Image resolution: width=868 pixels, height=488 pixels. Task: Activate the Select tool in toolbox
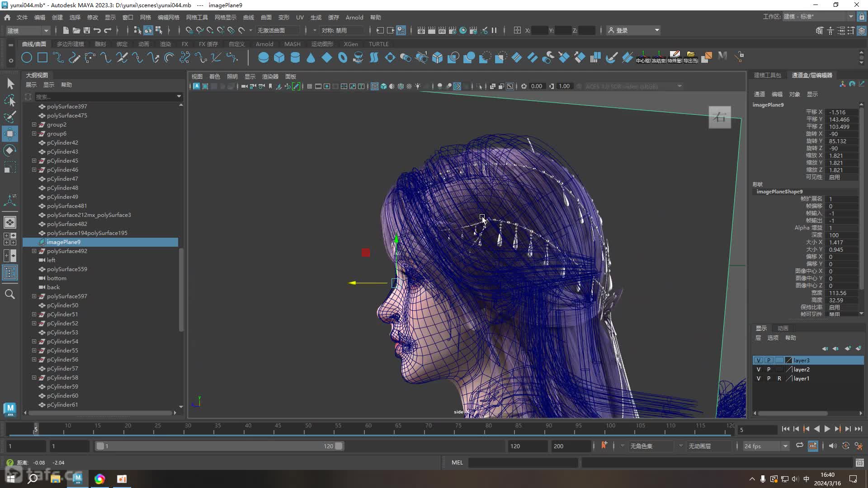[10, 84]
